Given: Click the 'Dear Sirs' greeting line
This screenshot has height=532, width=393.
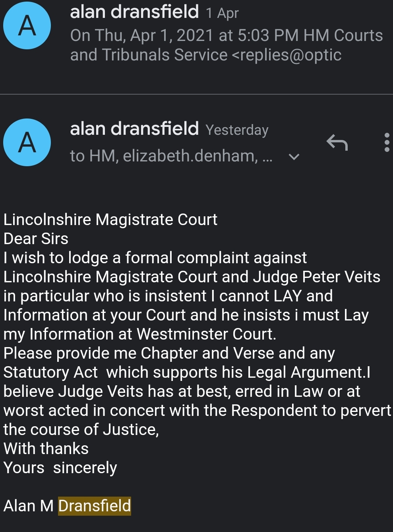Looking at the screenshot, I should [x=36, y=239].
